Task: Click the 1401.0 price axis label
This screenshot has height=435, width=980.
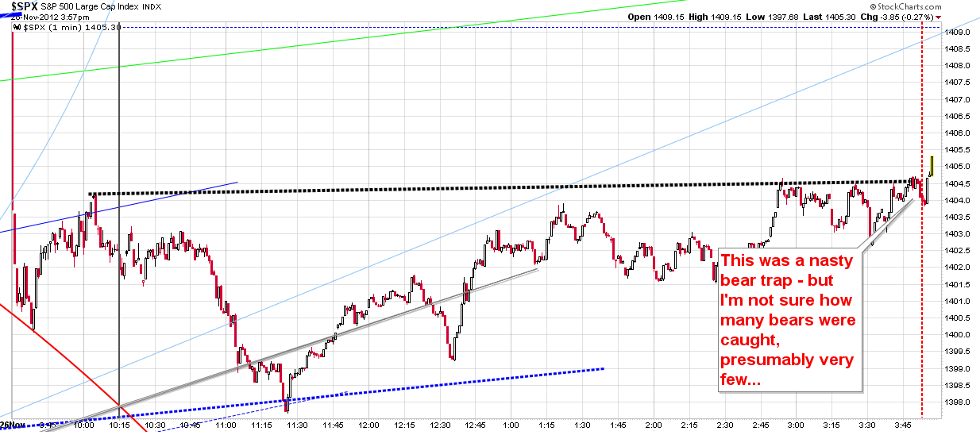Action: (956, 301)
